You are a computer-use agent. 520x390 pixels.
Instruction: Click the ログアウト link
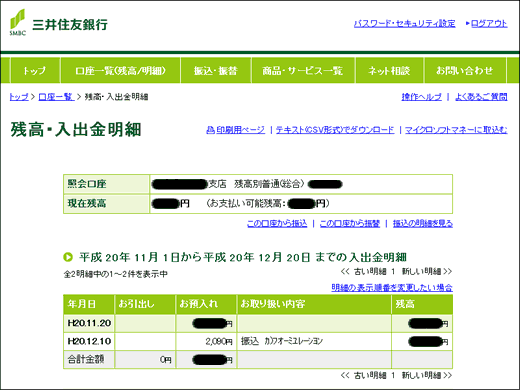point(489,24)
